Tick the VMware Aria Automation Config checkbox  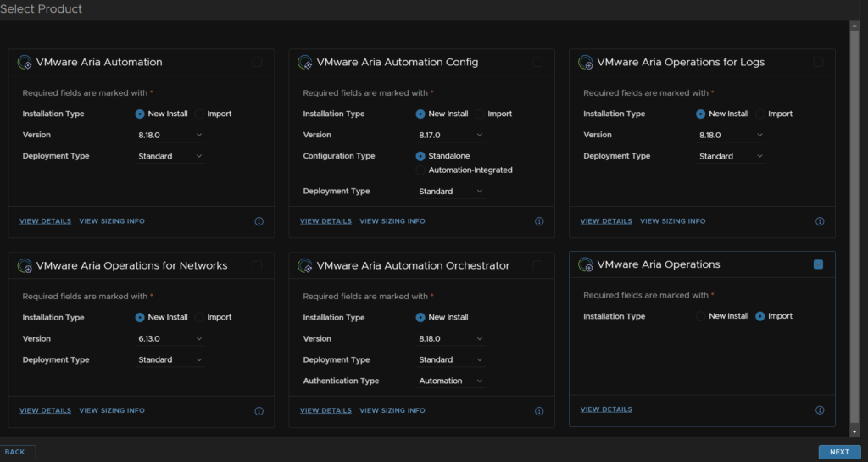pos(537,62)
